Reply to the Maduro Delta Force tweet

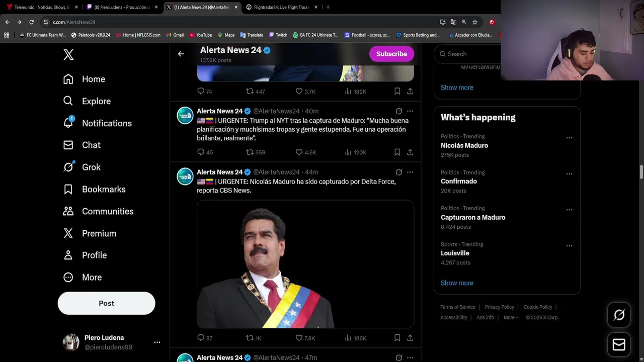click(205, 338)
